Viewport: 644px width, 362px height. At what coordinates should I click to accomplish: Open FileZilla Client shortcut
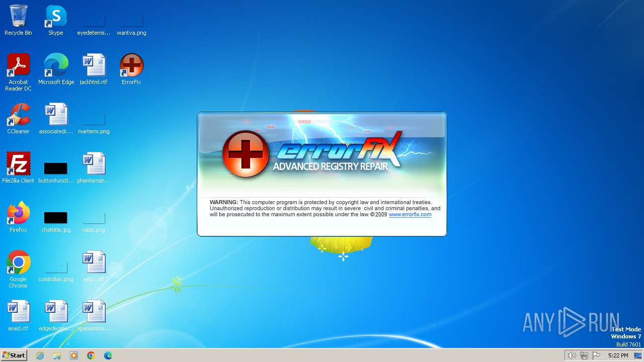(x=18, y=168)
